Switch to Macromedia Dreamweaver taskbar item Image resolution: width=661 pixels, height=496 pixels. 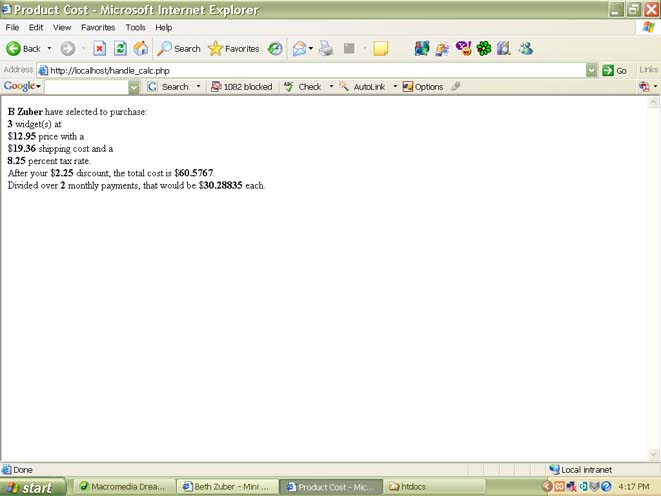[122, 487]
